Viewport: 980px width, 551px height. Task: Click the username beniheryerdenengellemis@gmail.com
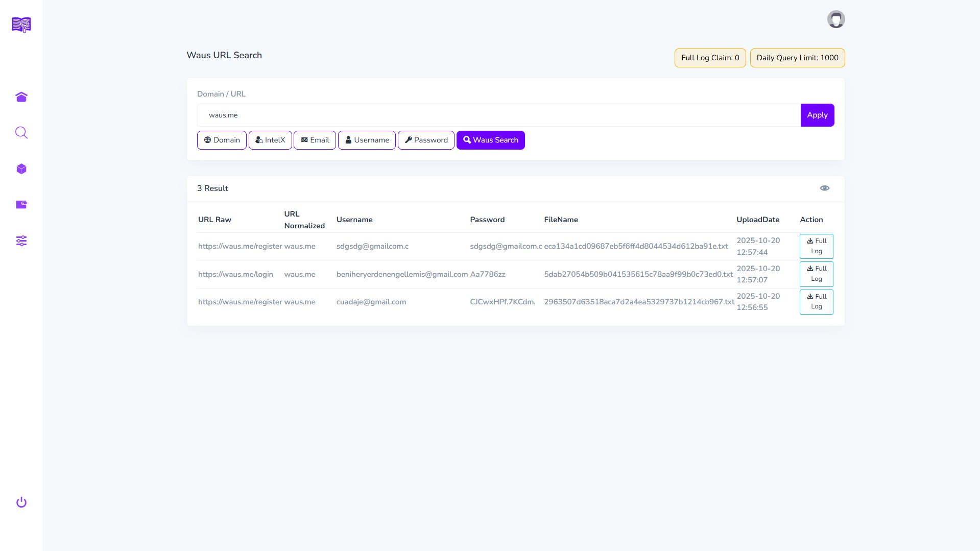(x=402, y=274)
